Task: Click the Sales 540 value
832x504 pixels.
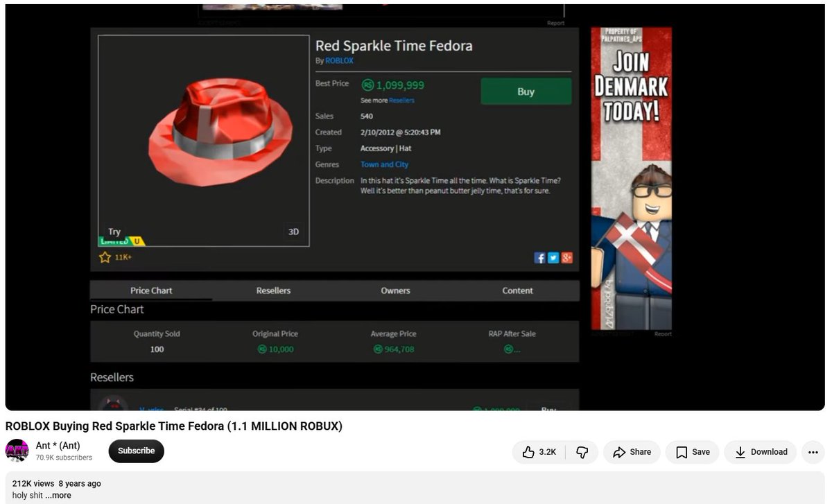Action: tap(367, 116)
